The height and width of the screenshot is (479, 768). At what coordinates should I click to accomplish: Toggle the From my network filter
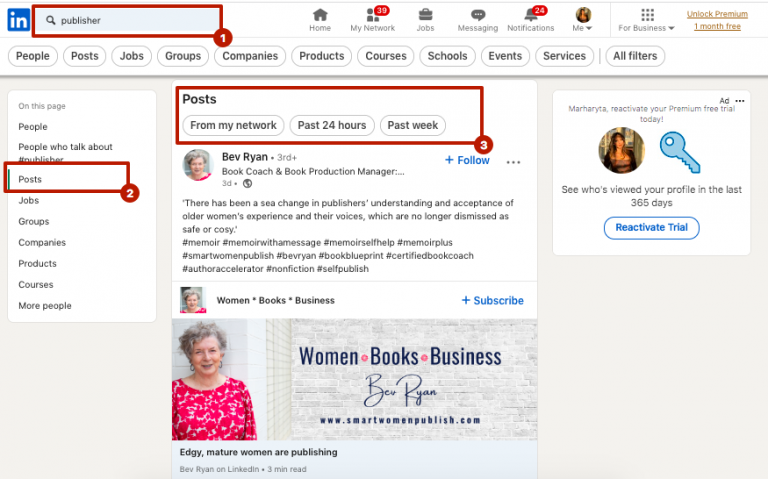tap(233, 125)
